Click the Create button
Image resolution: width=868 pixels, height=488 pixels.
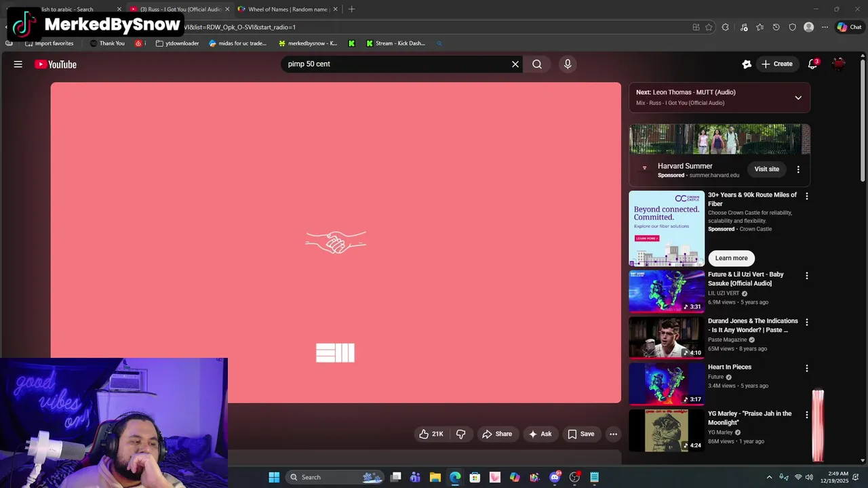[777, 64]
